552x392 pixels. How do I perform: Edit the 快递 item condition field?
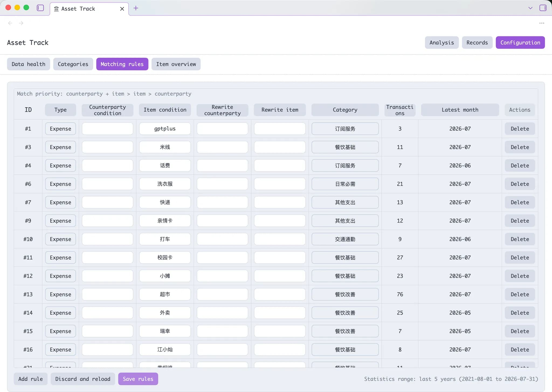(165, 202)
